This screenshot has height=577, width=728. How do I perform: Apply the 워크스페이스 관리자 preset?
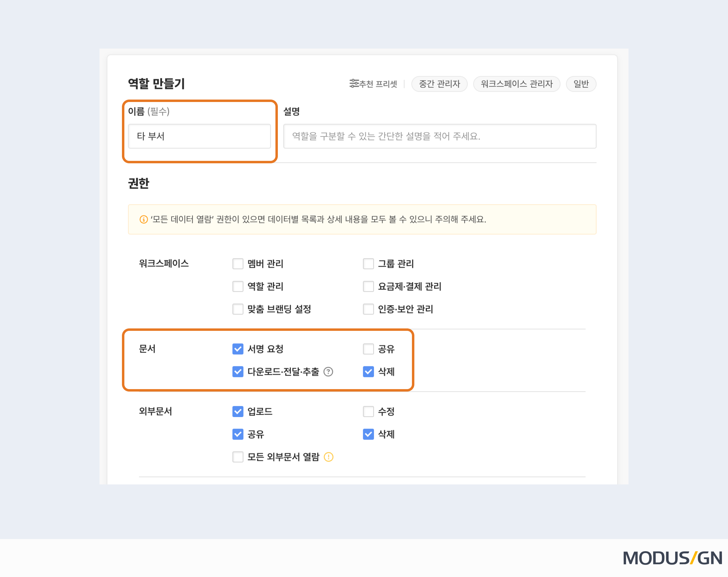pyautogui.click(x=516, y=84)
